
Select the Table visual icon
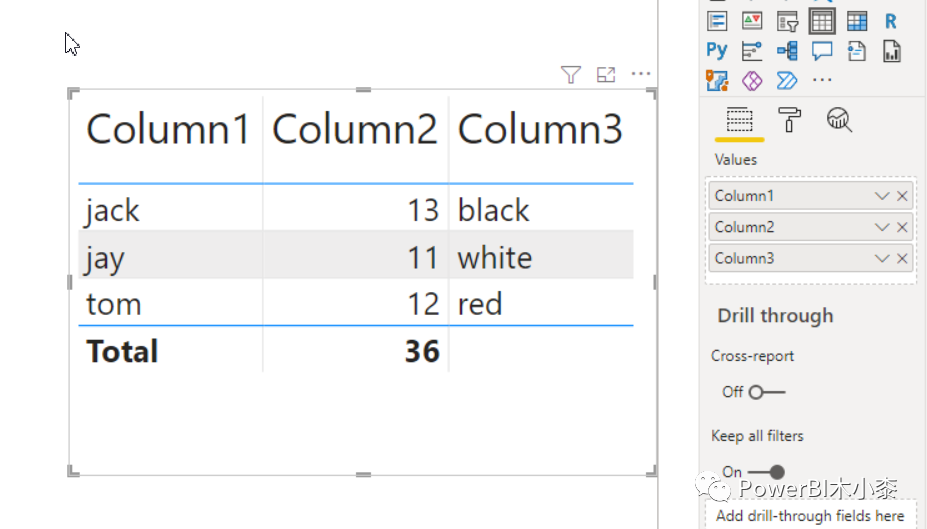tap(822, 21)
